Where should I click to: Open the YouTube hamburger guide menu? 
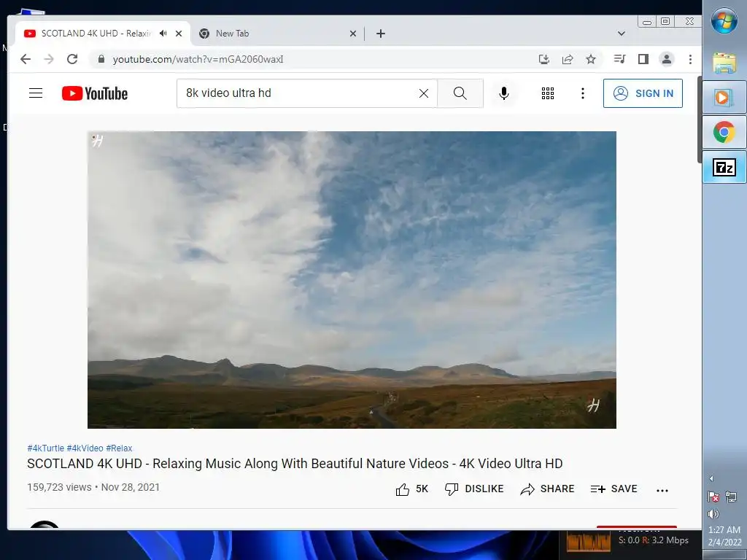[x=36, y=93]
